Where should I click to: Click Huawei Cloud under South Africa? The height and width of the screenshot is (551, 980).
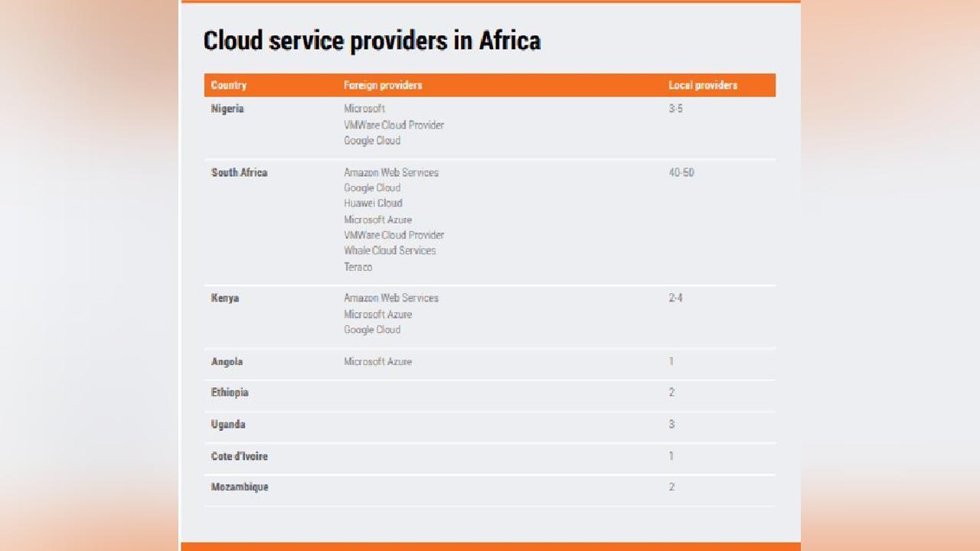373,203
